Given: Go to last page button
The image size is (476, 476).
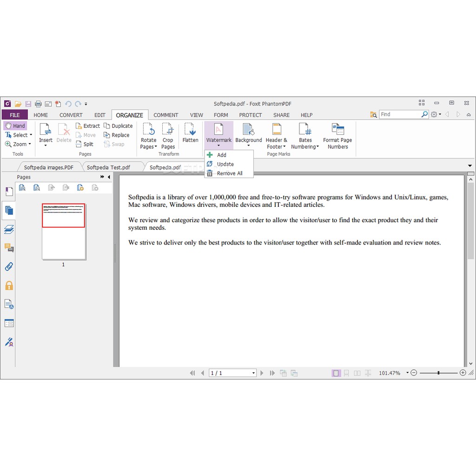Looking at the screenshot, I should [x=272, y=373].
